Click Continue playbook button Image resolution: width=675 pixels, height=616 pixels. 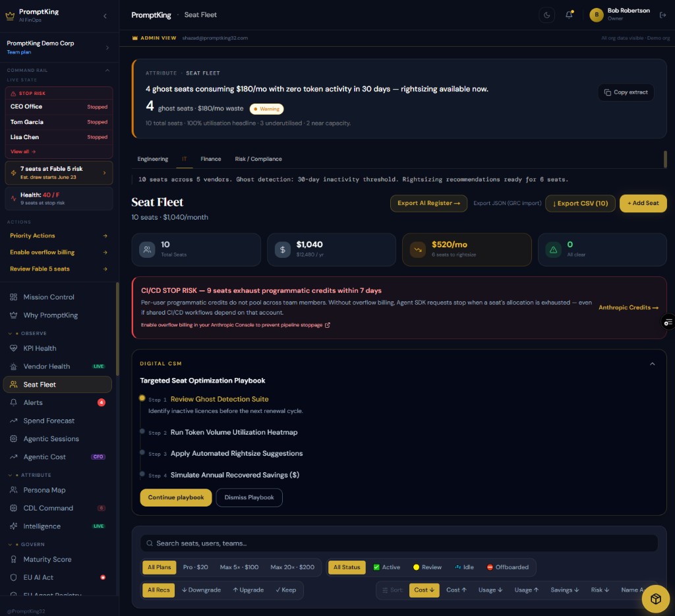point(176,497)
